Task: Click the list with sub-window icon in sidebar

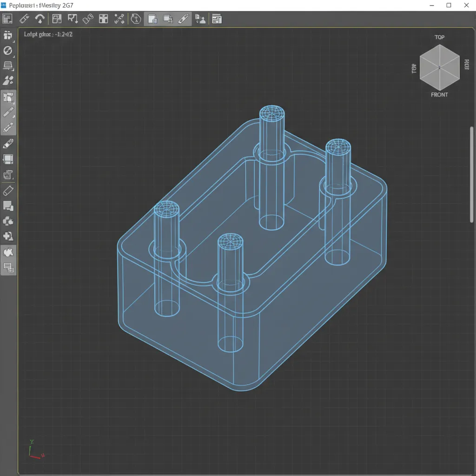Action: (x=8, y=267)
